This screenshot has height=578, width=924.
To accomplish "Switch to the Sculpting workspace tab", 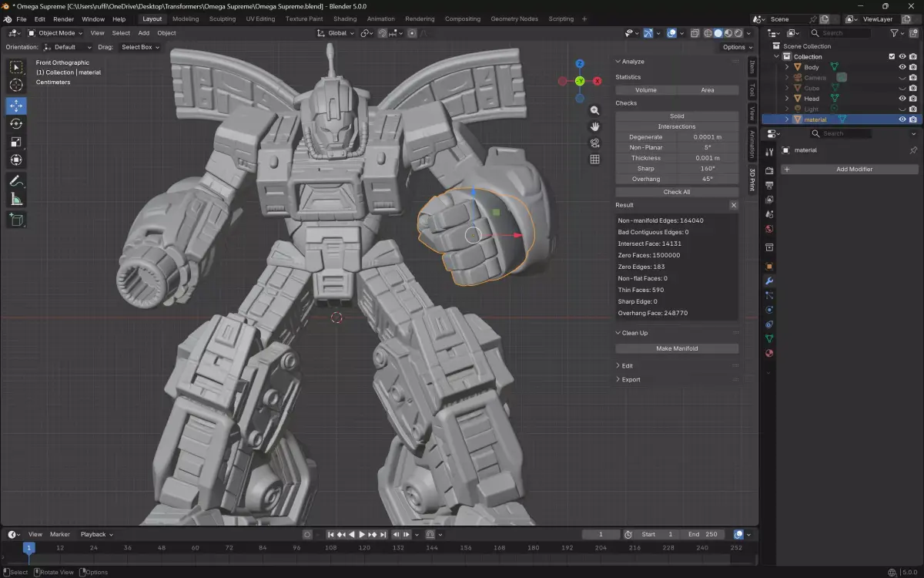I will pos(223,18).
